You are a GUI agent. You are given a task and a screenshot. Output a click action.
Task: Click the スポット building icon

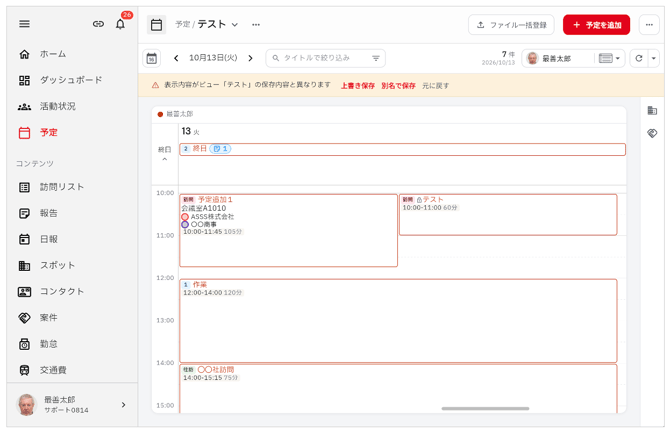tap(24, 265)
